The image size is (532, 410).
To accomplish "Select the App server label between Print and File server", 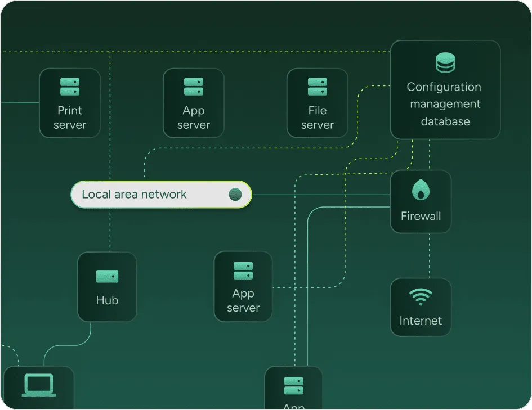I will click(194, 118).
